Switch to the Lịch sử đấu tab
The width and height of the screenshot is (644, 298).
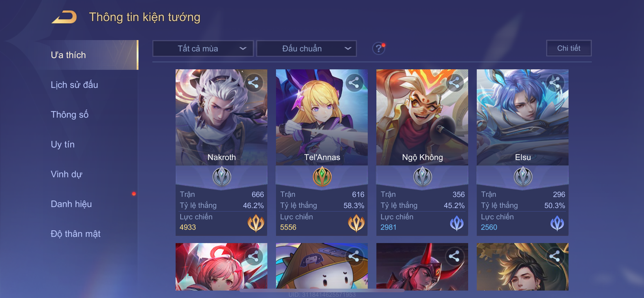[74, 85]
